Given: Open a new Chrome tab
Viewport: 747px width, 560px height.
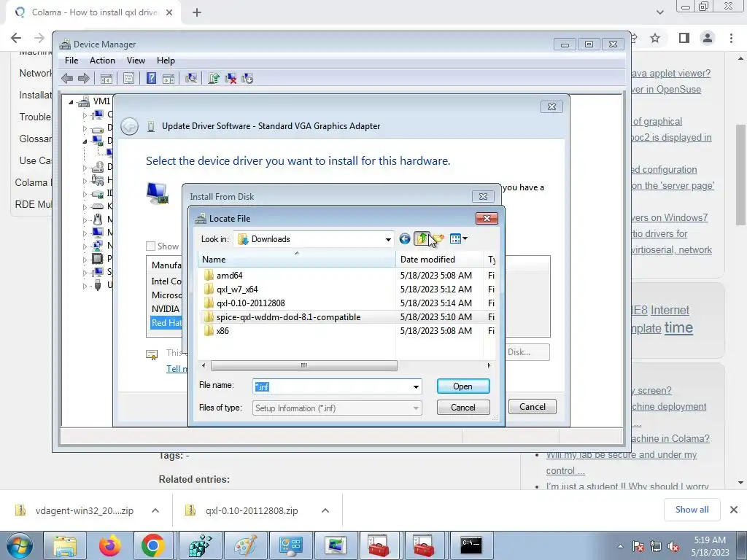Looking at the screenshot, I should [x=197, y=12].
